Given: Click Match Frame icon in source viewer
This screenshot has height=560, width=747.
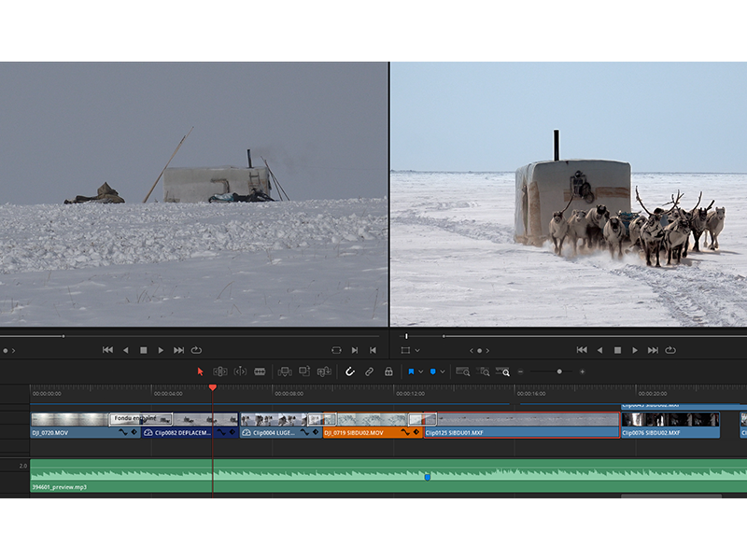Looking at the screenshot, I should (x=336, y=350).
